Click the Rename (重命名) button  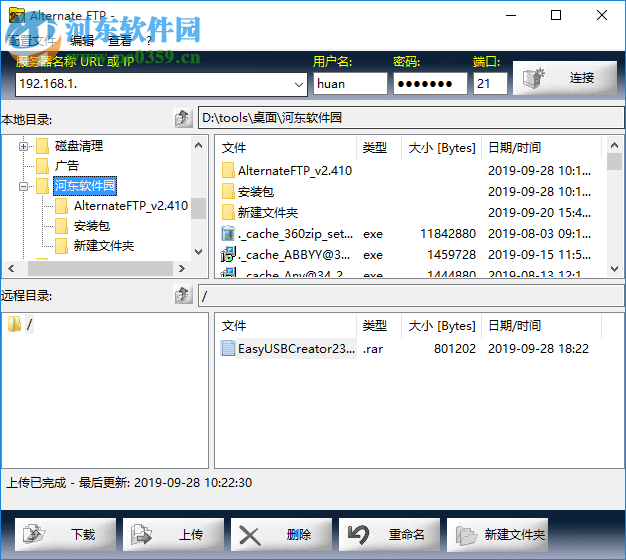pos(389,534)
